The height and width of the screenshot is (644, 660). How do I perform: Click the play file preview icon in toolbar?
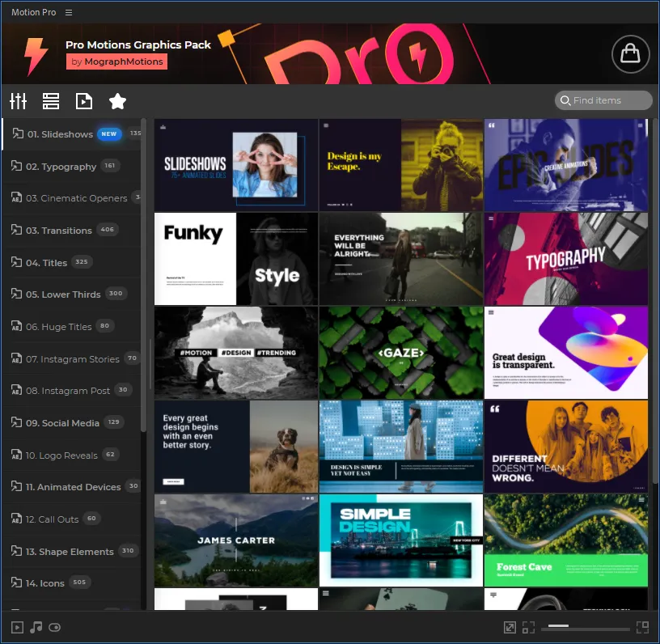pyautogui.click(x=84, y=101)
